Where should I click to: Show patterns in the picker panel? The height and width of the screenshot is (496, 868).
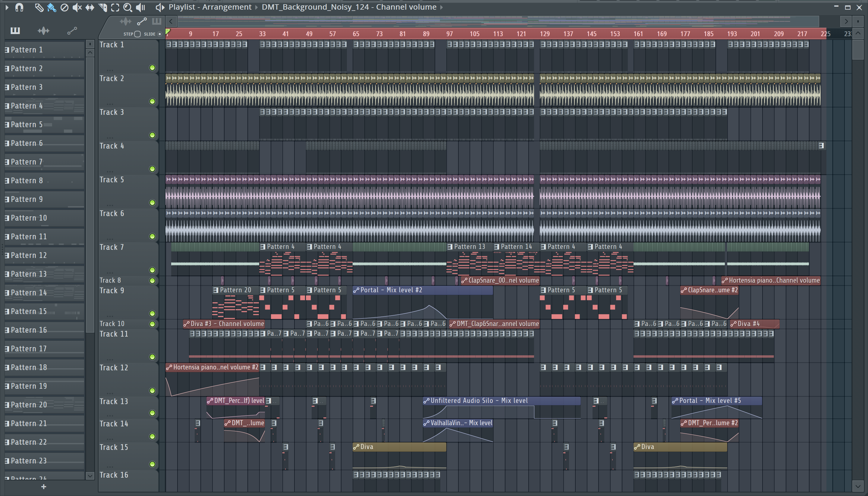tap(15, 31)
